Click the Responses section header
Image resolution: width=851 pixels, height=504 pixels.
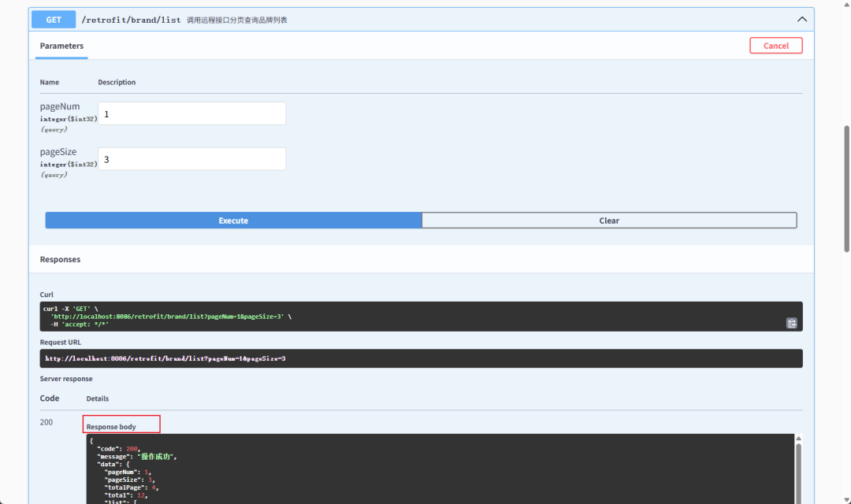pos(59,258)
